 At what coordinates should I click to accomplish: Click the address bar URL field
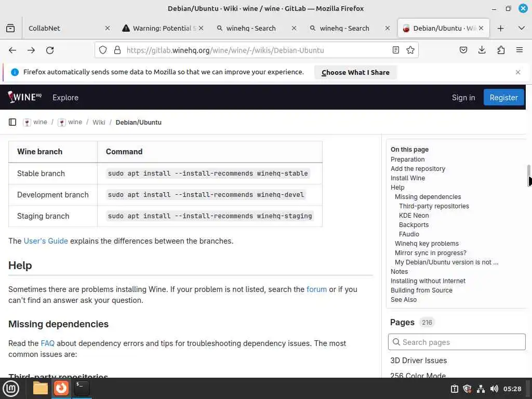point(257,50)
